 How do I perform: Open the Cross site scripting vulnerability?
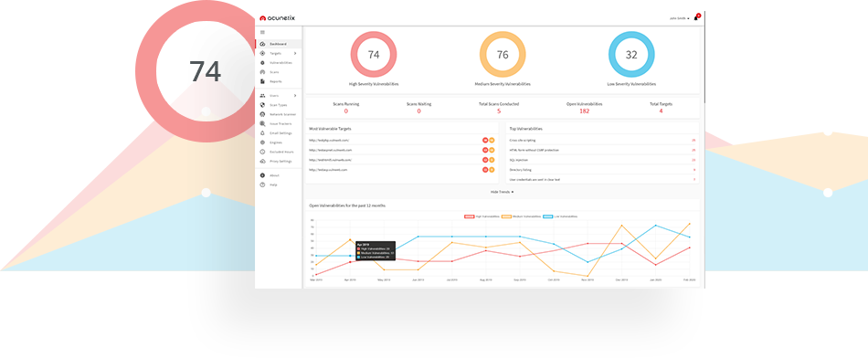pos(523,141)
